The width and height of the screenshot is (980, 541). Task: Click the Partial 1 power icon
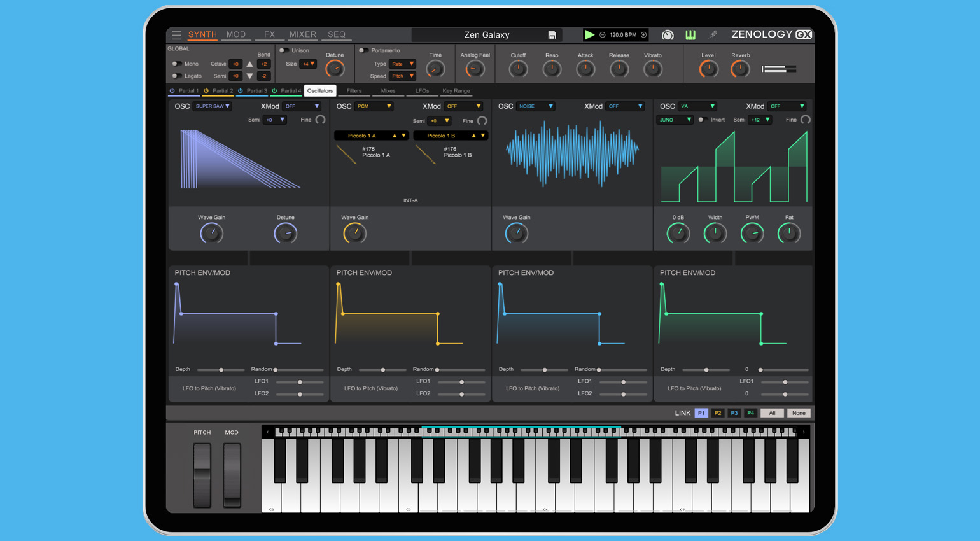(171, 90)
